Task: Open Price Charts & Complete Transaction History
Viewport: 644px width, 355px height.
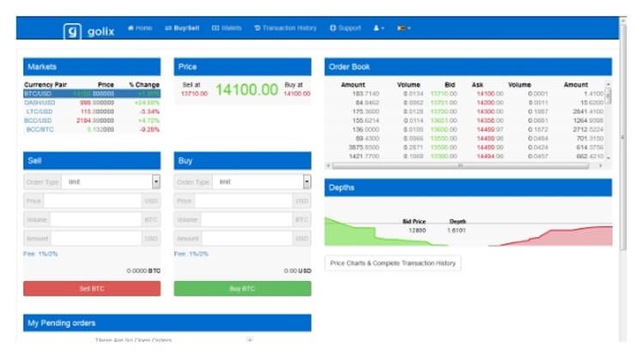Action: tap(392, 263)
